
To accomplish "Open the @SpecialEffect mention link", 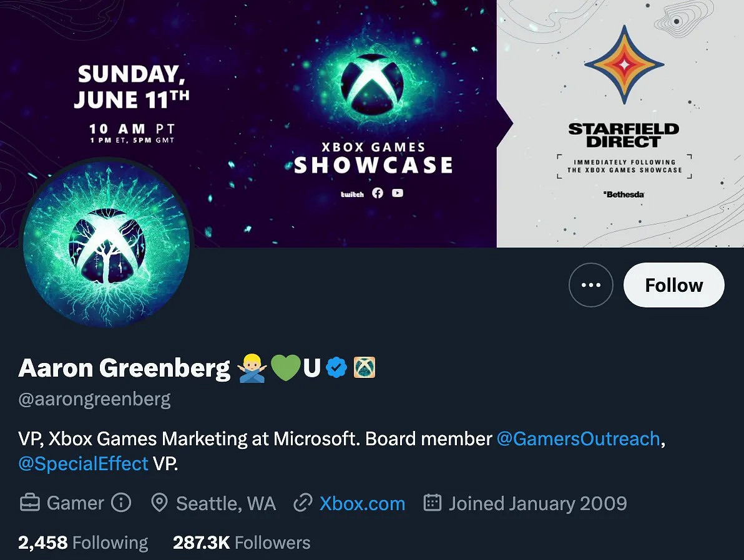I will pyautogui.click(x=84, y=463).
